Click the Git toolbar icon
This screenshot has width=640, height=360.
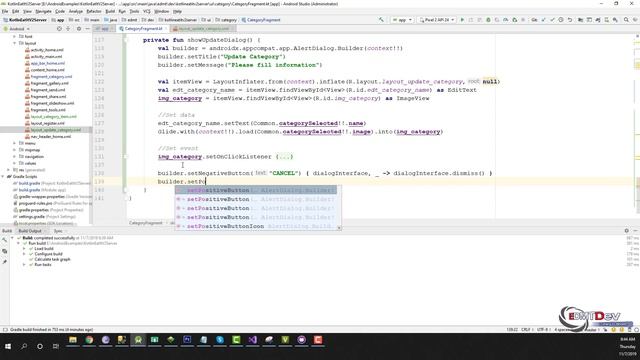[534, 20]
